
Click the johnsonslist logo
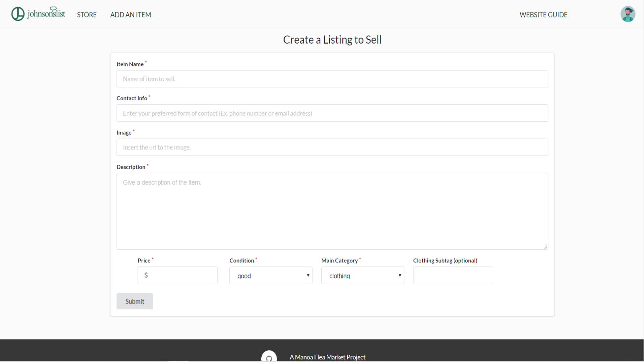tap(38, 14)
